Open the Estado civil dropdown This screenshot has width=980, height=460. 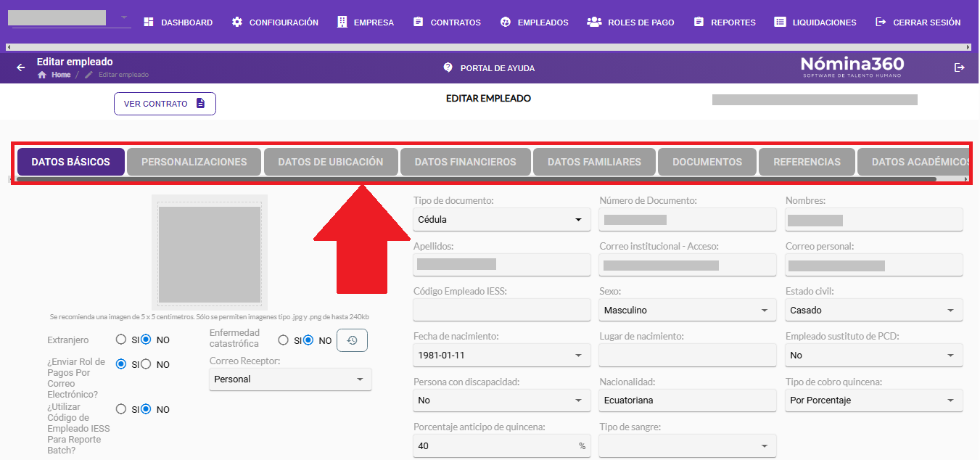point(874,310)
